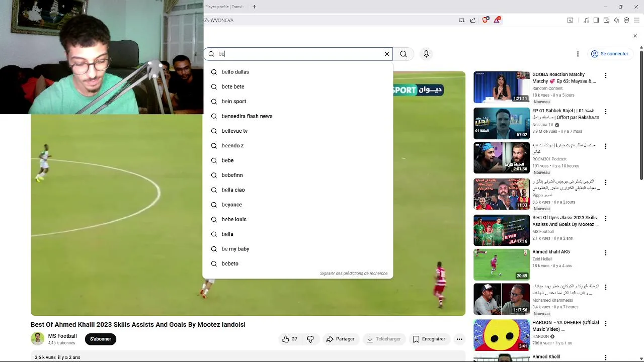Like the video with thumbs-up button
Image resolution: width=644 pixels, height=362 pixels.
click(x=289, y=339)
